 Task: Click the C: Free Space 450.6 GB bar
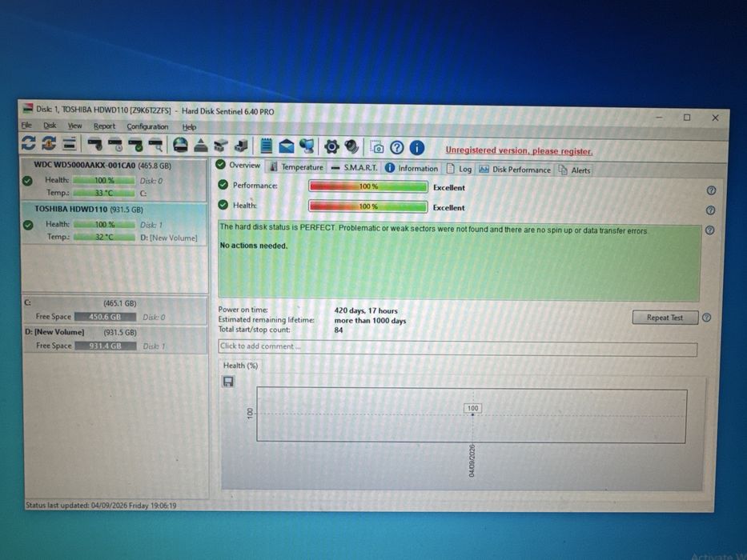(106, 317)
